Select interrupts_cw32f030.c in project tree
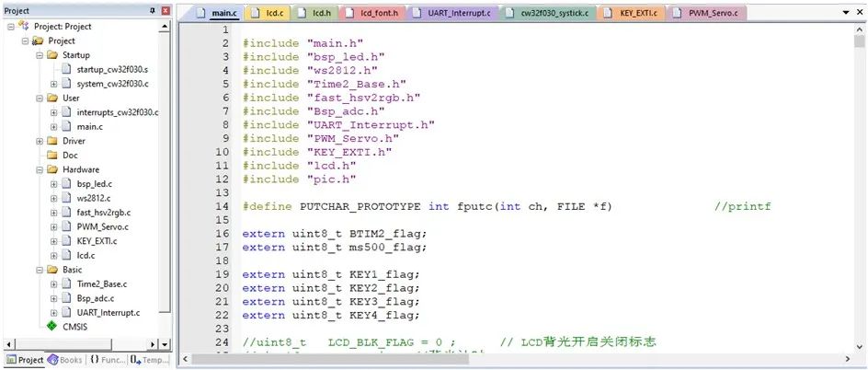 (118, 112)
